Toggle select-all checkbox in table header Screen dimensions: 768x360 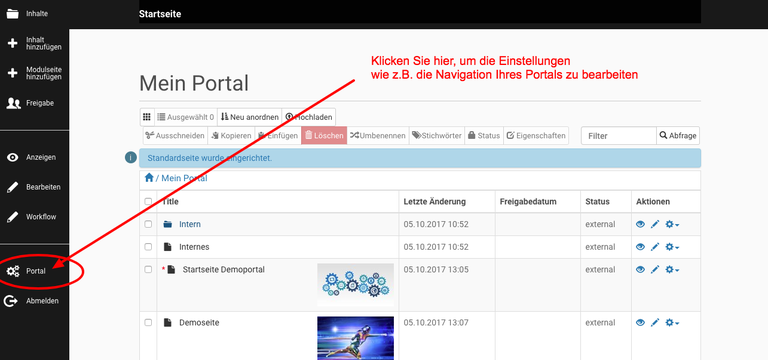tap(148, 202)
